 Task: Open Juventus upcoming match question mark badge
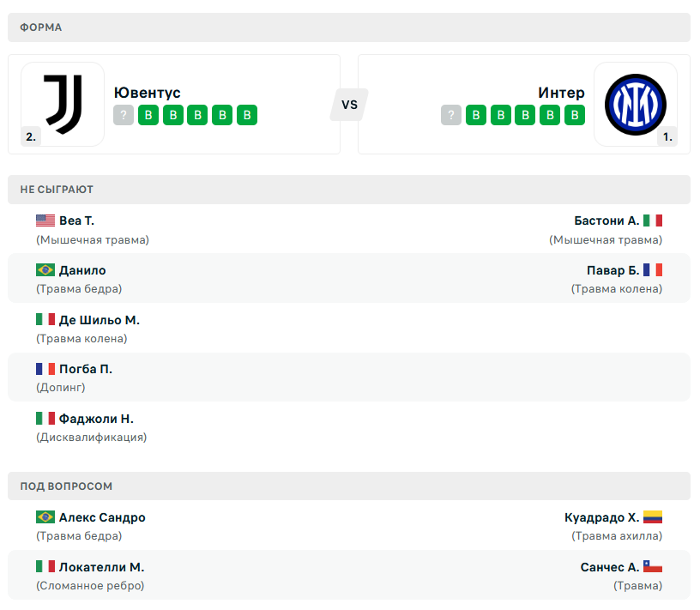coord(124,115)
